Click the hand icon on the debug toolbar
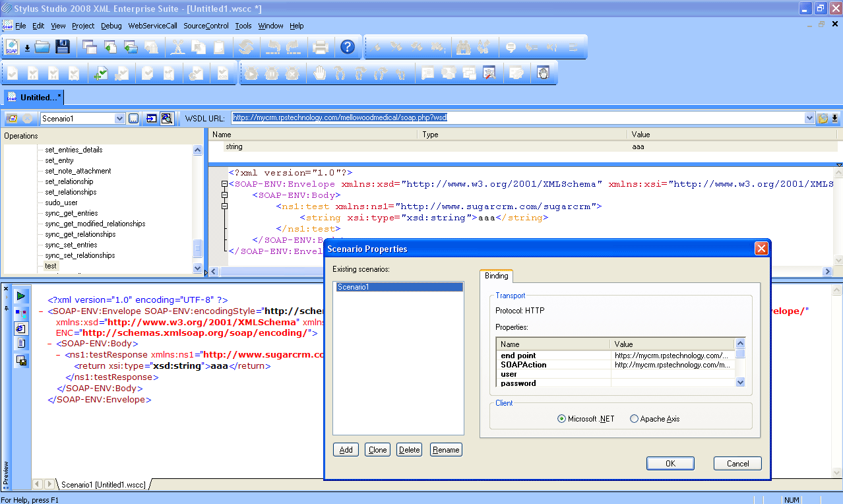This screenshot has width=843, height=504. coord(320,73)
